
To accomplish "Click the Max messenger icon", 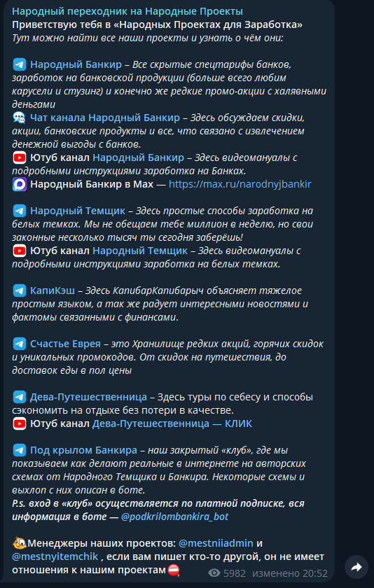I will 20,185.
